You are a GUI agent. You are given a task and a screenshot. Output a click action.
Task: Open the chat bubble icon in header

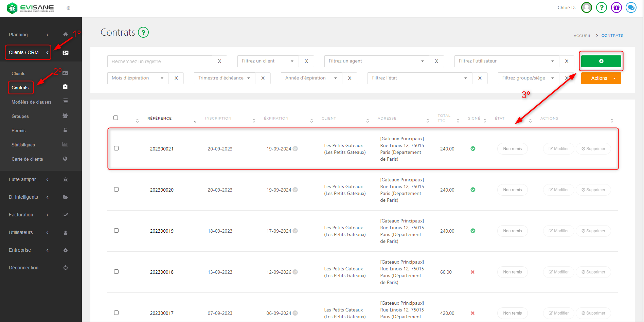click(631, 7)
